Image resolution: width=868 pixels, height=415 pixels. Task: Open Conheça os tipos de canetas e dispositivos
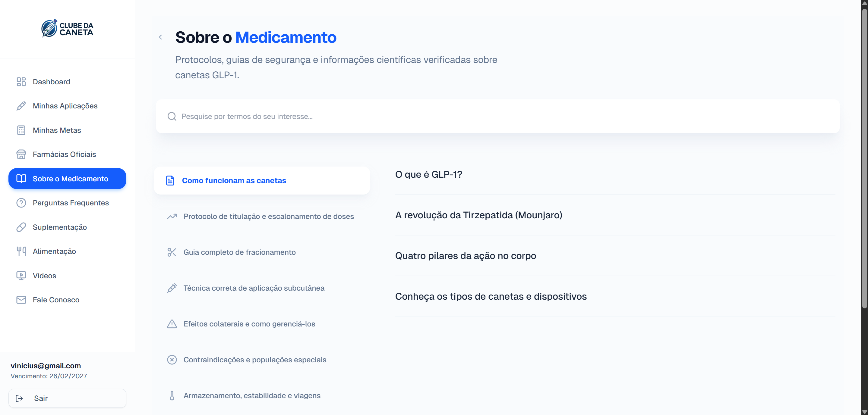(491, 297)
